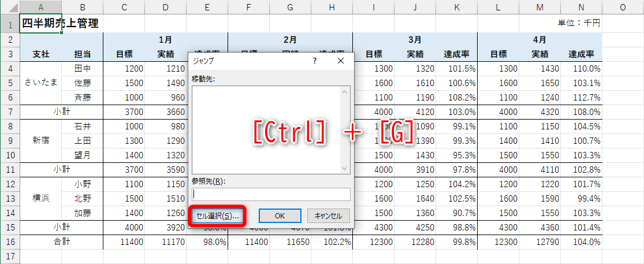
Task: Select column header C
Action: click(x=124, y=6)
